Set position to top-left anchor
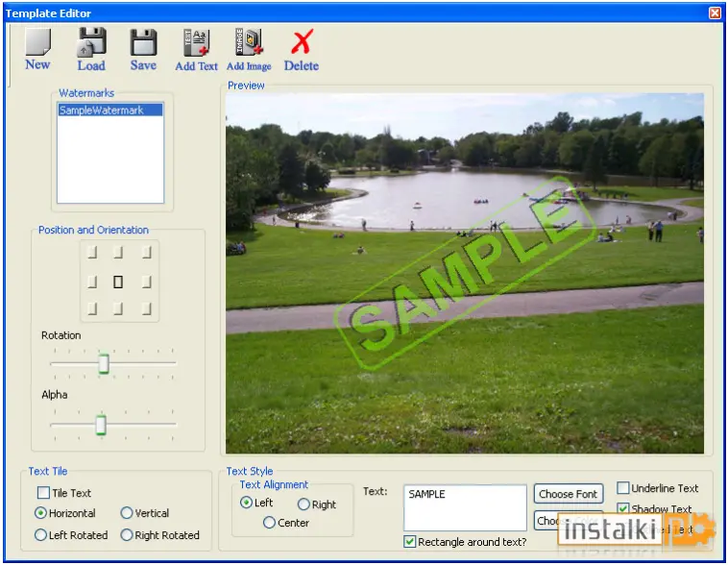Viewport: 728px width, 565px height. point(92,253)
